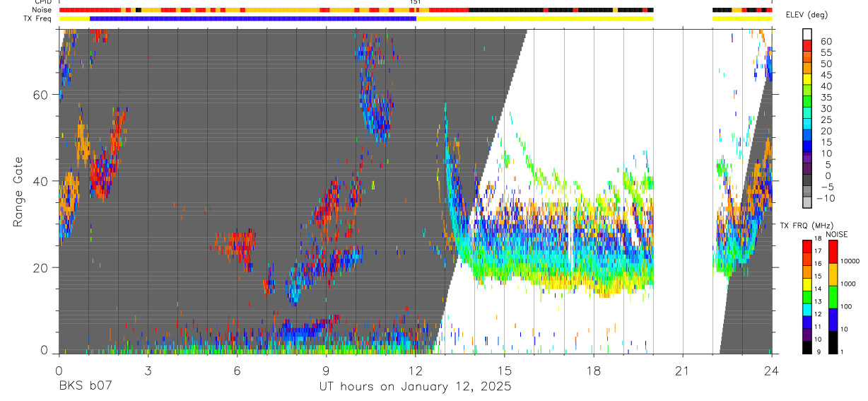868x401 pixels.
Task: Click the blue swatch in the NOISE scale
Action: tap(833, 320)
